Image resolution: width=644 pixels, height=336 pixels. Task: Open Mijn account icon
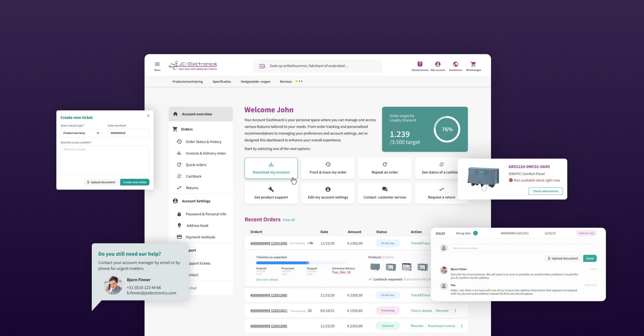point(438,64)
